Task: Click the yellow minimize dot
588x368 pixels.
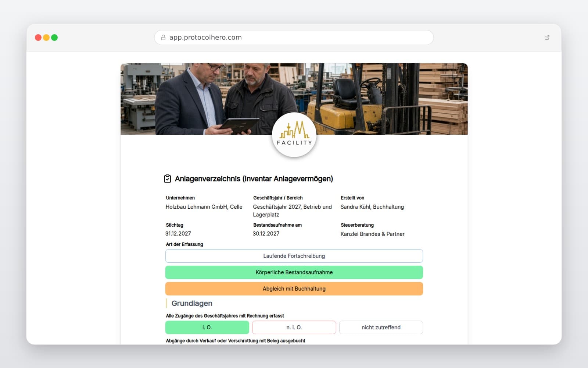Action: coord(46,38)
